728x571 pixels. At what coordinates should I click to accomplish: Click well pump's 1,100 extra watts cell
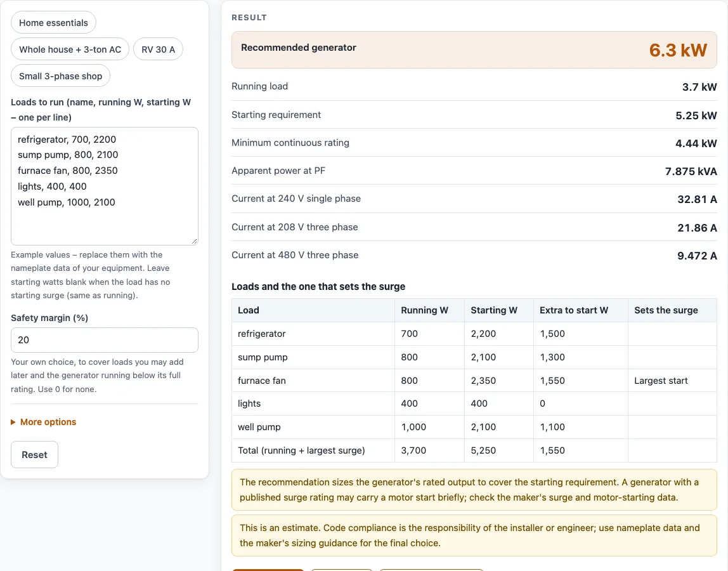(x=581, y=427)
